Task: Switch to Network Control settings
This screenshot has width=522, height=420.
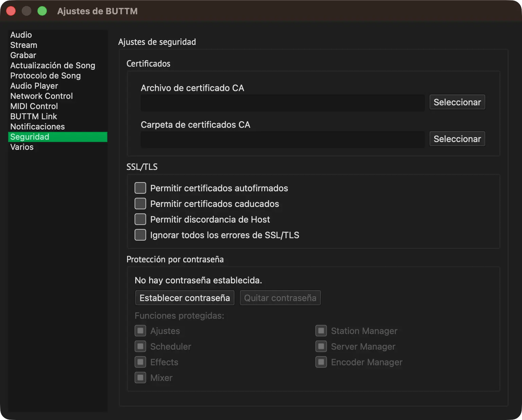Action: pyautogui.click(x=57, y=96)
